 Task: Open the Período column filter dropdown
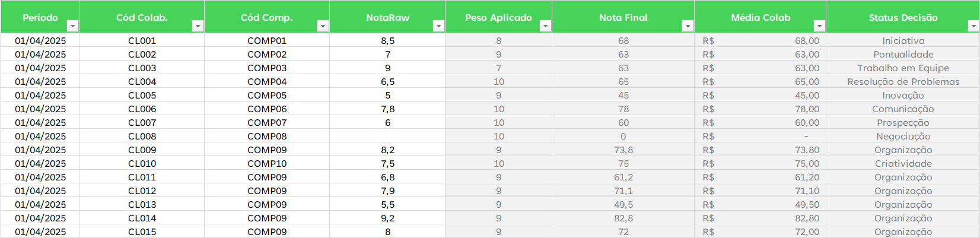72,26
